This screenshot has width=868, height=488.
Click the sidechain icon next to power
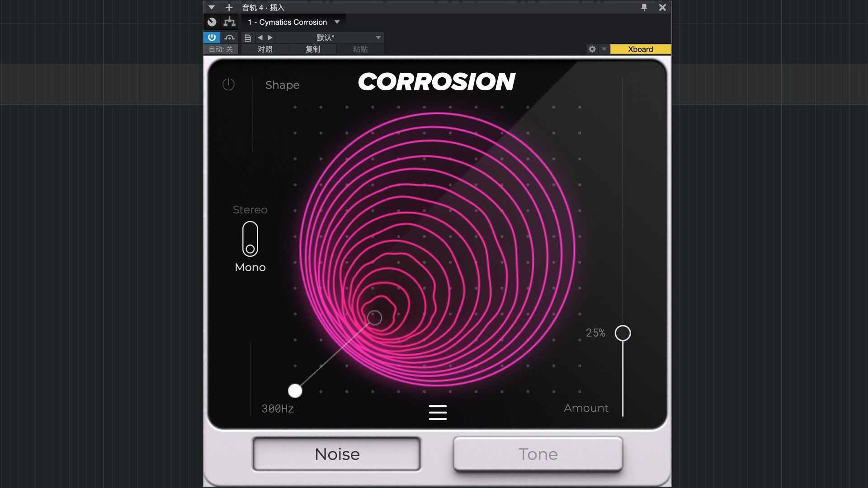coord(230,38)
